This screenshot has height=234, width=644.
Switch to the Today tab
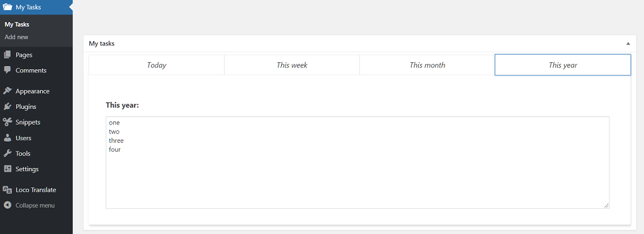point(157,65)
